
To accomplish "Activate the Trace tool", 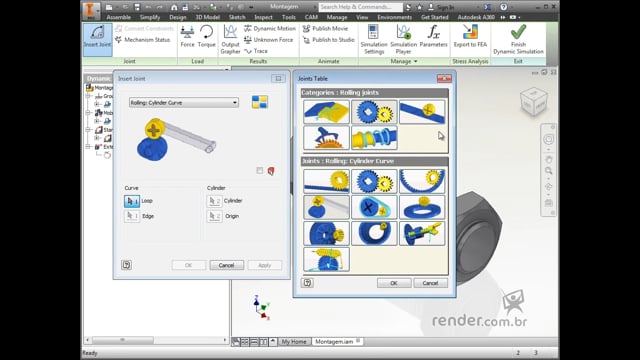I will click(x=256, y=51).
